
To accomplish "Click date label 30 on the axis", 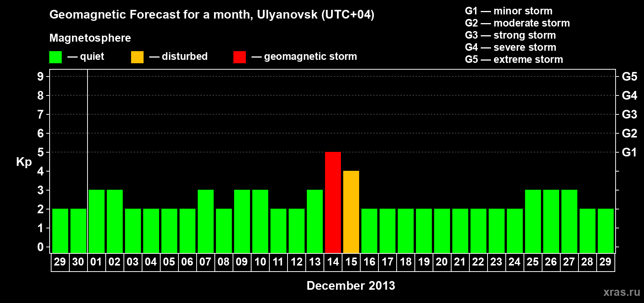I will [78, 262].
